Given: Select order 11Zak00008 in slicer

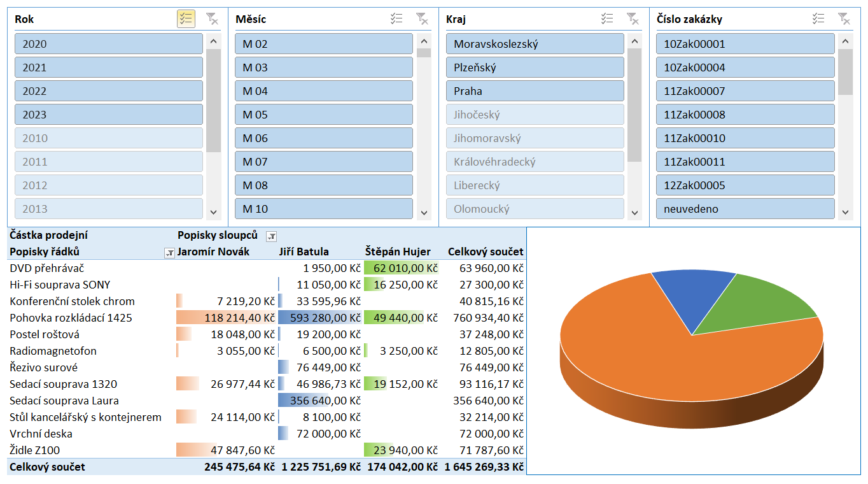Looking at the screenshot, I should 745,115.
